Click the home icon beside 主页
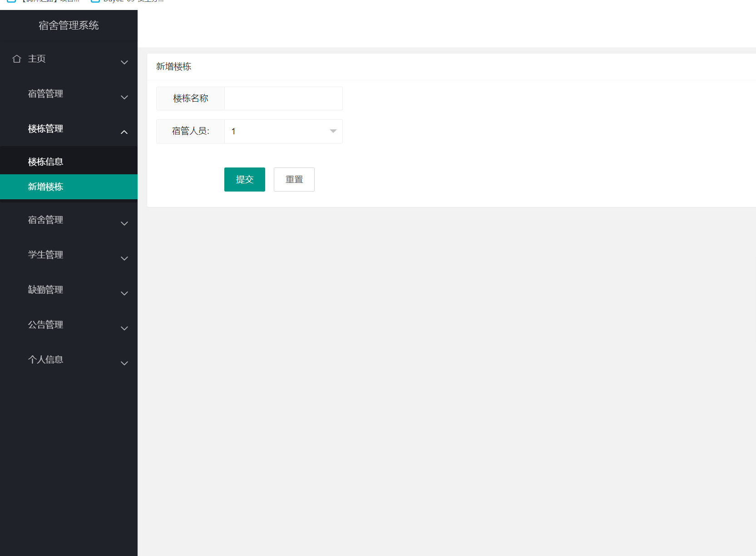Viewport: 756px width, 556px height. [17, 59]
